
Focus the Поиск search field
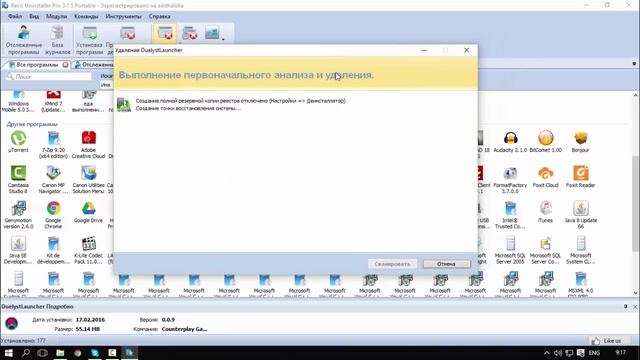click(x=49, y=77)
